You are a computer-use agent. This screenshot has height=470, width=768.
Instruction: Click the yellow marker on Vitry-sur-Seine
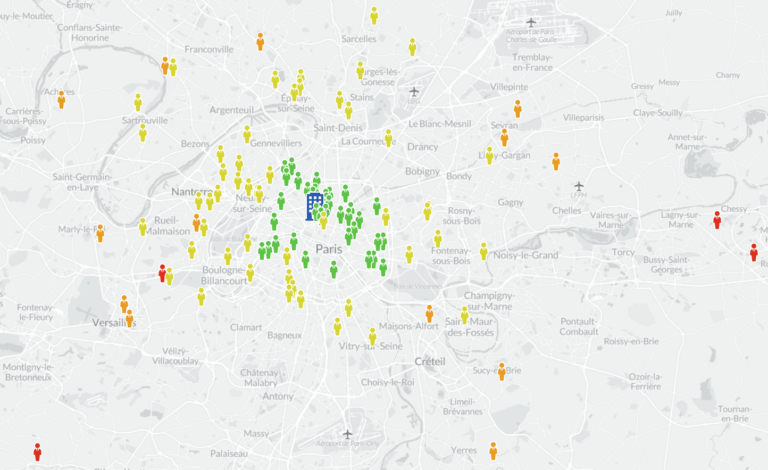pos(372,336)
